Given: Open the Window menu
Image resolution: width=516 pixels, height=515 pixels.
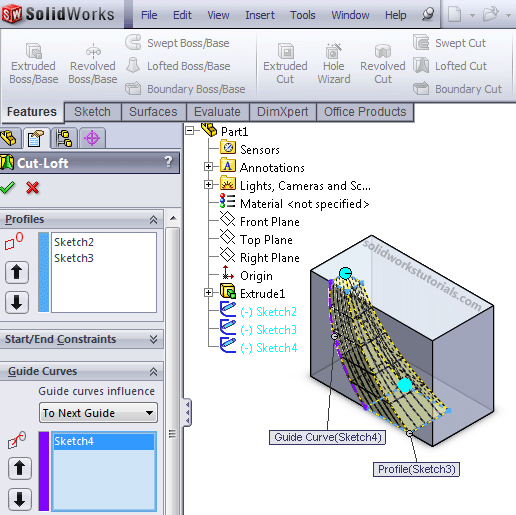Looking at the screenshot, I should coord(350,15).
